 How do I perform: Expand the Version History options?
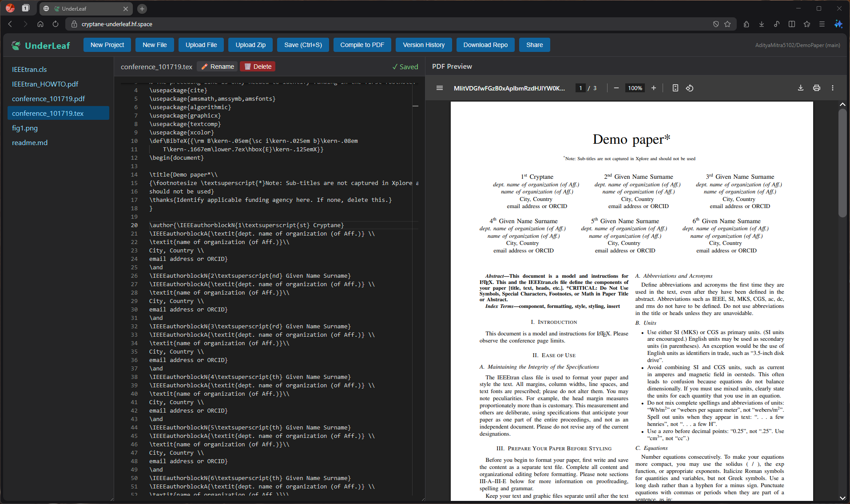(x=423, y=44)
